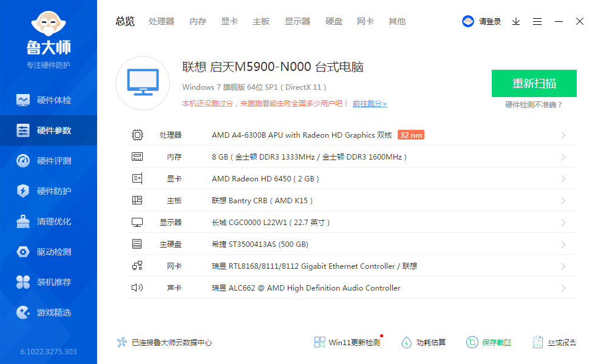The image size is (595, 364).
Task: Click AMD Radeon HD 6450 text
Action: point(265,178)
